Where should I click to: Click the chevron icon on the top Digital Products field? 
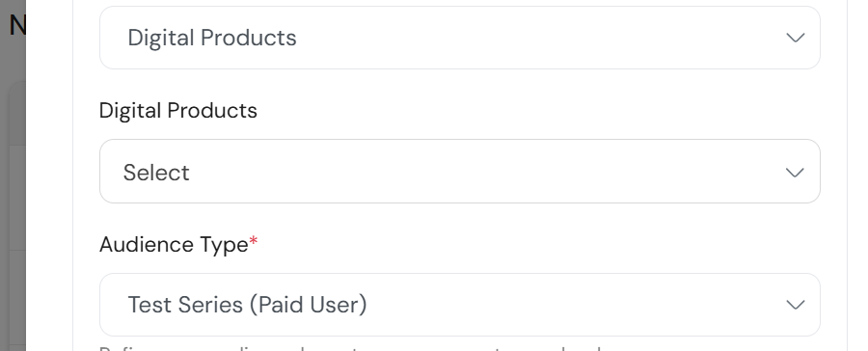tap(795, 38)
